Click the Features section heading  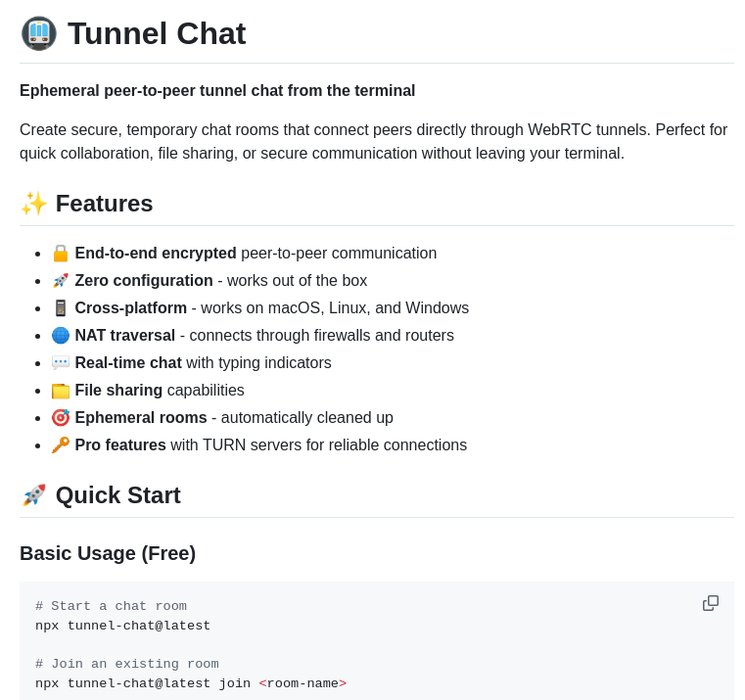click(x=104, y=203)
